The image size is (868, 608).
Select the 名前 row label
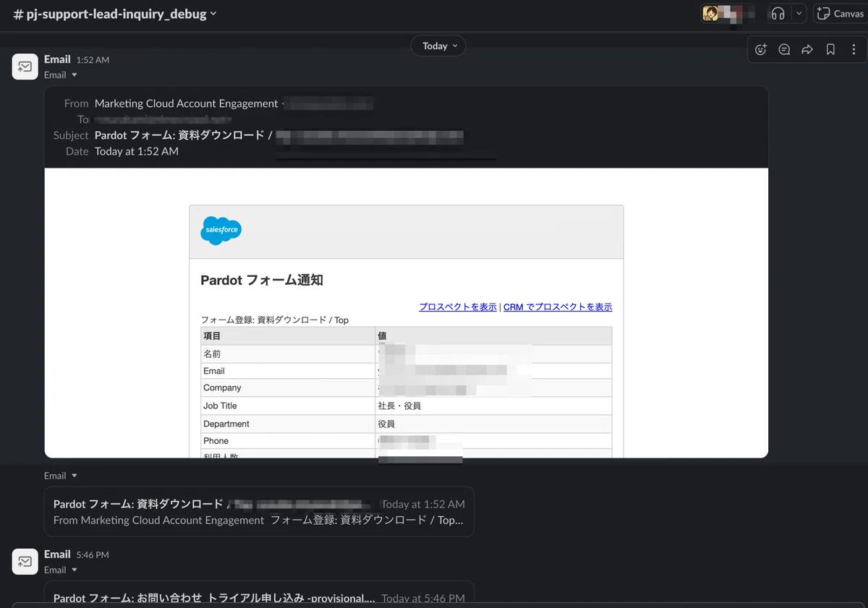(x=212, y=354)
